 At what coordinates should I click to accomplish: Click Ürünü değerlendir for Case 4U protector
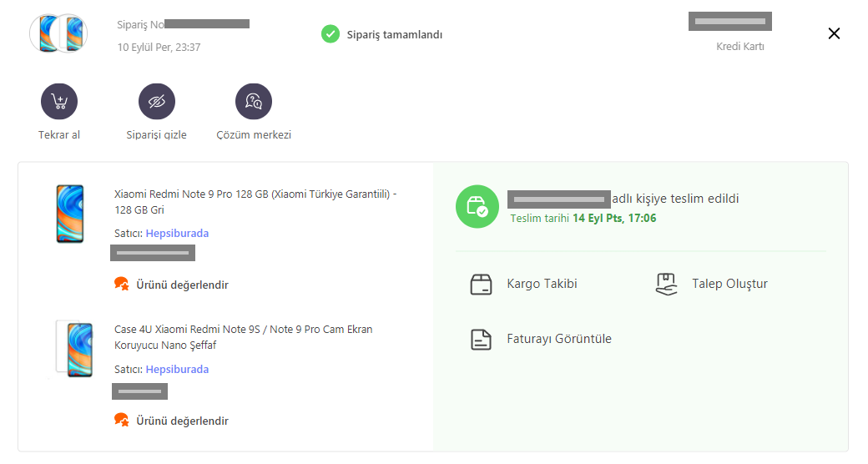182,421
